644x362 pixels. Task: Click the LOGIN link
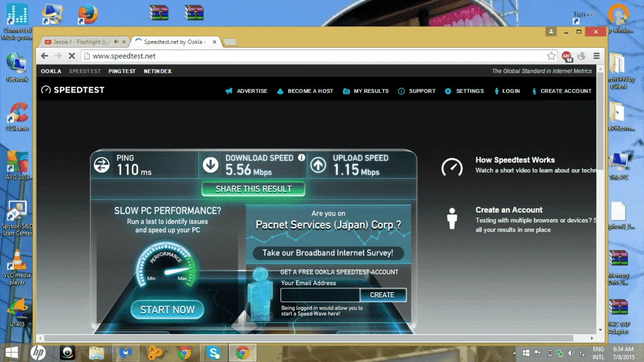coord(507,91)
